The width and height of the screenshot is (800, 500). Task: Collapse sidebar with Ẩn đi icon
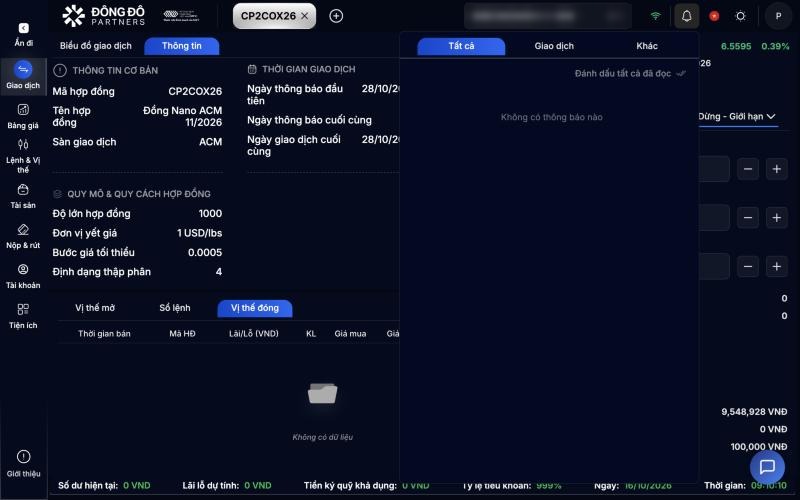(x=23, y=28)
